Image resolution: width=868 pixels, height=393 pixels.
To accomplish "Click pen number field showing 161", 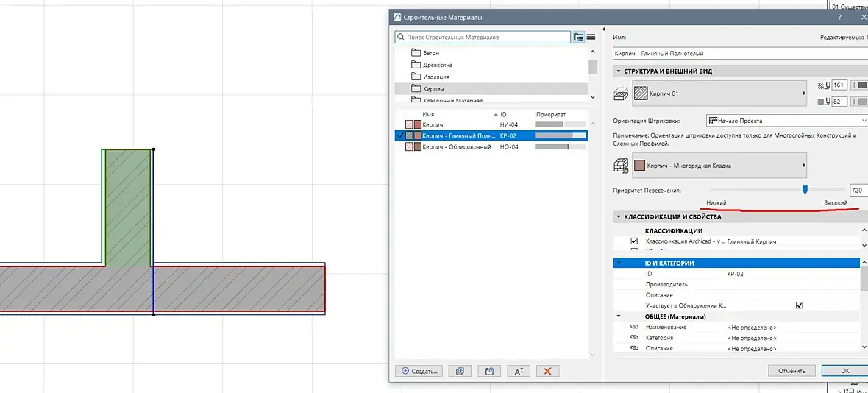I will [x=840, y=85].
